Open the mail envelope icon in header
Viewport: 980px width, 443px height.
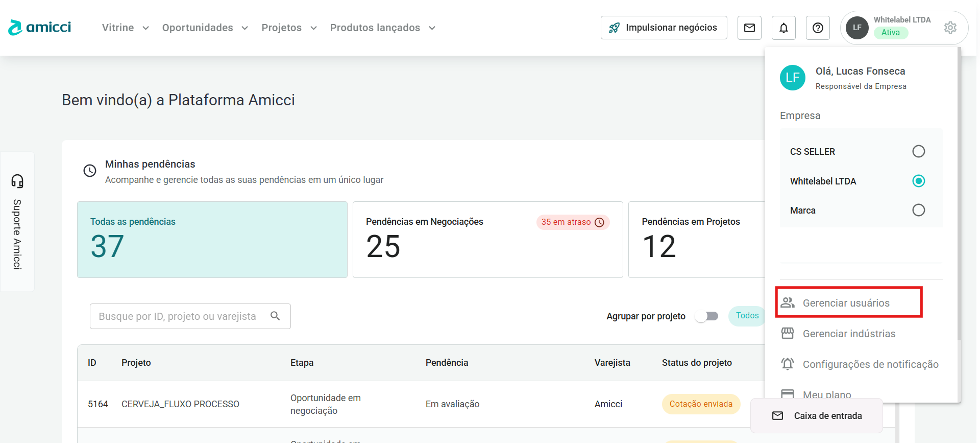point(749,28)
